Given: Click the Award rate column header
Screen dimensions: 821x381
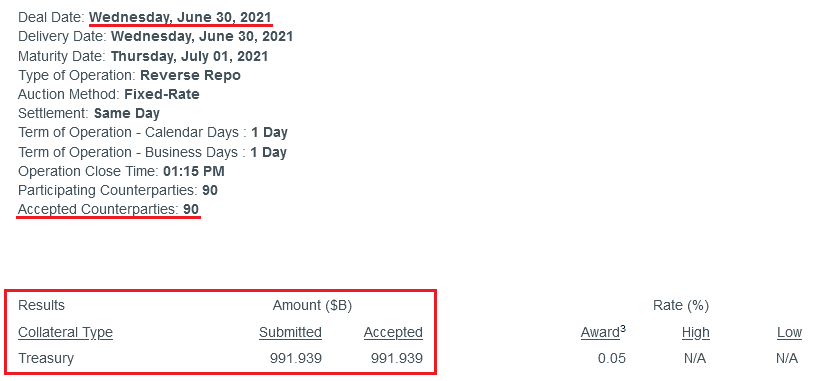Looking at the screenshot, I should [600, 332].
